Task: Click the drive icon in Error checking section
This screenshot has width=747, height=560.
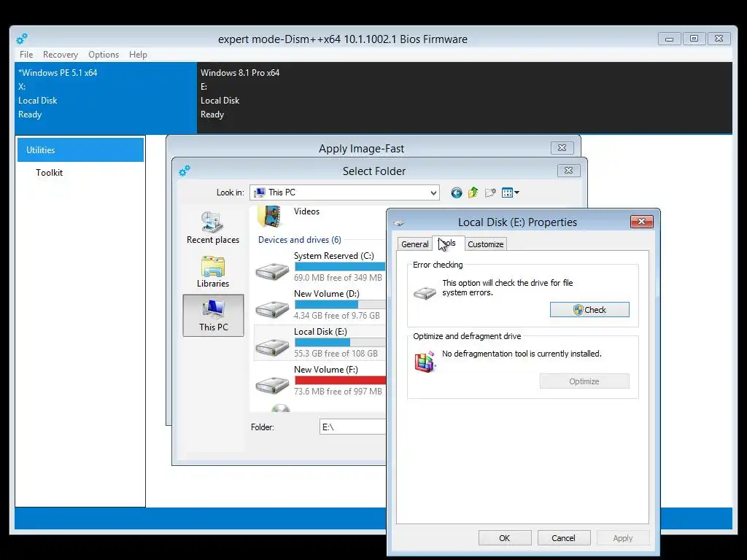Action: click(425, 292)
